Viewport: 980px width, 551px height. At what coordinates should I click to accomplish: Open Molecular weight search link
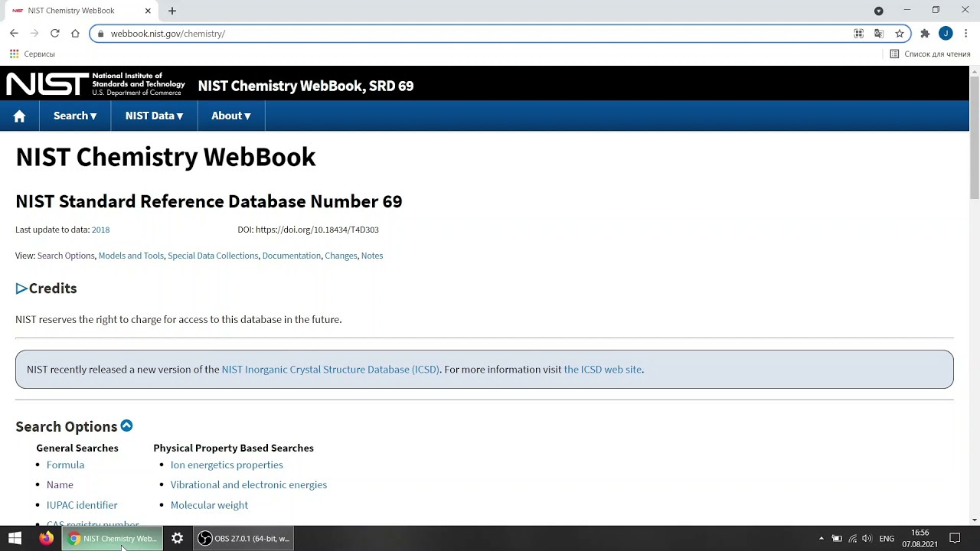click(x=209, y=505)
